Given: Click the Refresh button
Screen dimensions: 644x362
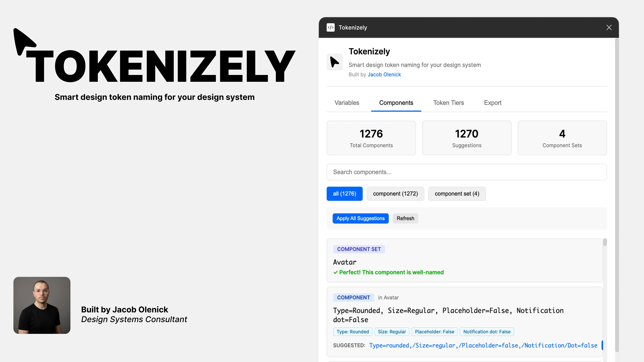Looking at the screenshot, I should (405, 218).
